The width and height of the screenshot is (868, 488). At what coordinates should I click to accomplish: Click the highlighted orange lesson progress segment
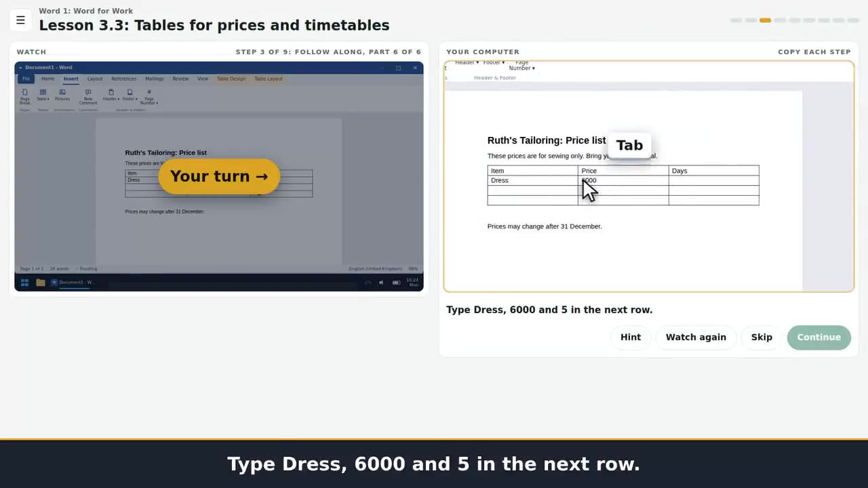click(x=765, y=20)
